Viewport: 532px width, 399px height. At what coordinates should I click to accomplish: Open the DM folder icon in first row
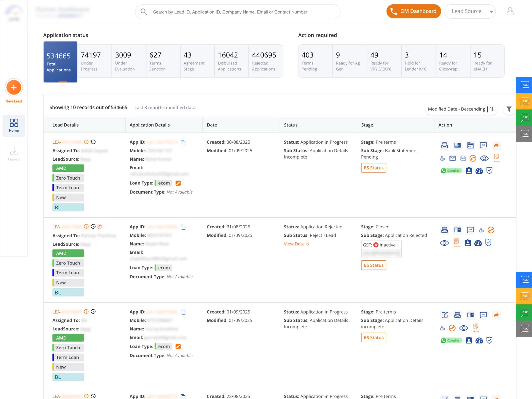(x=470, y=145)
